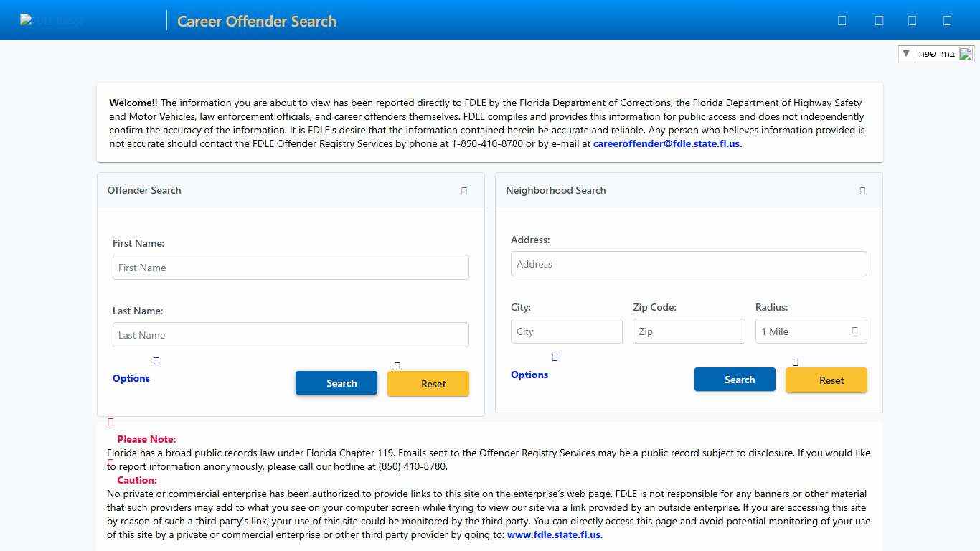The height and width of the screenshot is (551, 980).
Task: Open the language selection dropdown
Action: pos(906,53)
